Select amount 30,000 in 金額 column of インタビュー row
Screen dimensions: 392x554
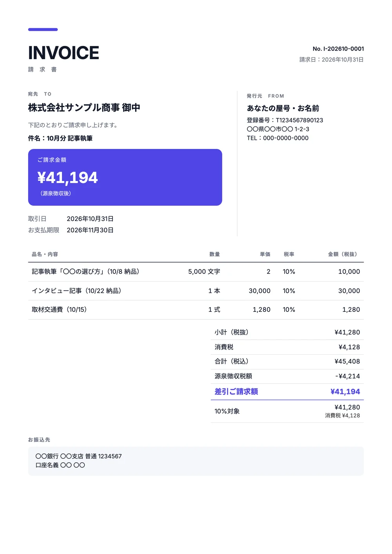pos(349,291)
